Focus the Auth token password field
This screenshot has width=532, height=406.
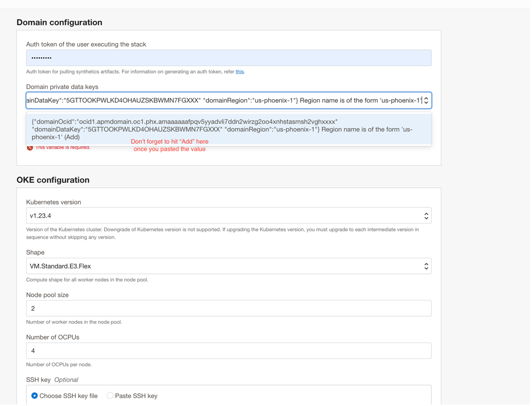coord(228,58)
